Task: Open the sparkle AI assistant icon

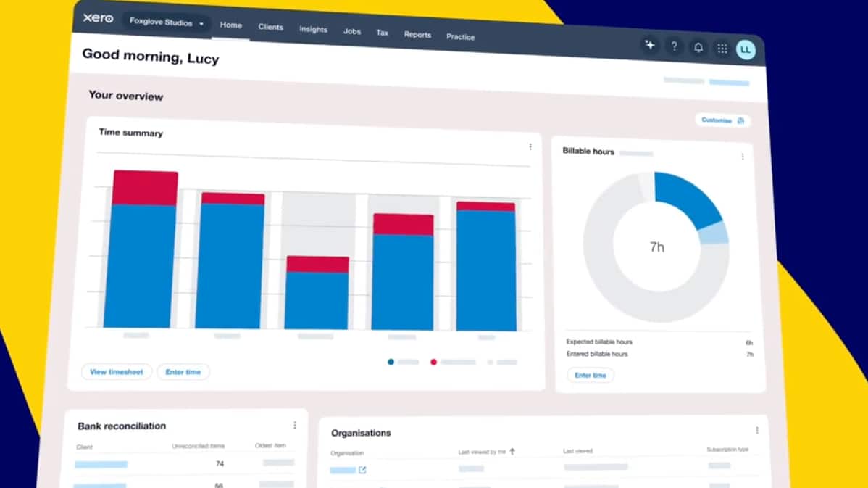Action: pos(650,45)
